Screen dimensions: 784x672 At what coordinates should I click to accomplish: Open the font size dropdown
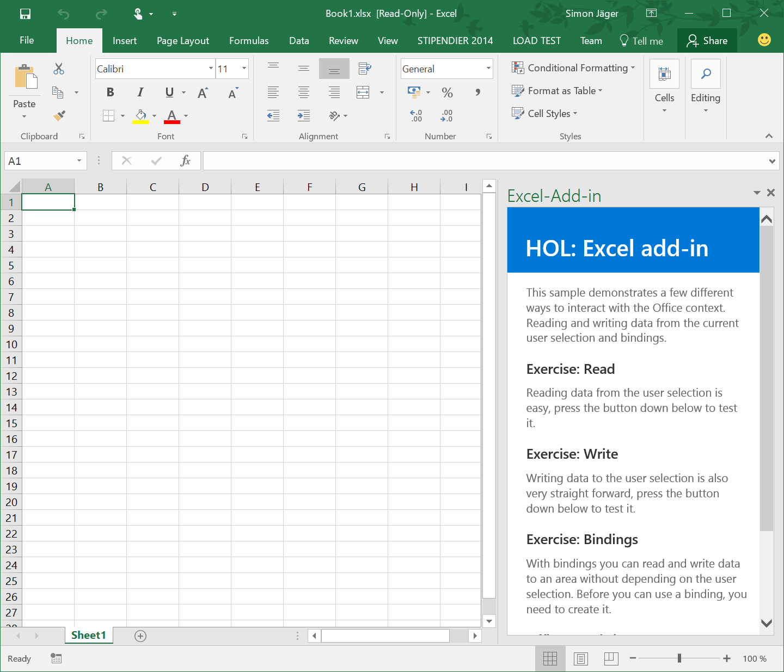point(244,69)
